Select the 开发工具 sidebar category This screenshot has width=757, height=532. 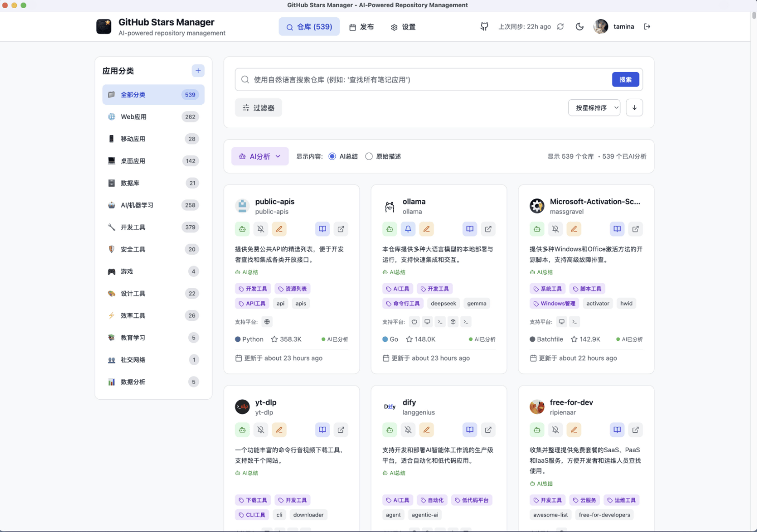pyautogui.click(x=154, y=227)
